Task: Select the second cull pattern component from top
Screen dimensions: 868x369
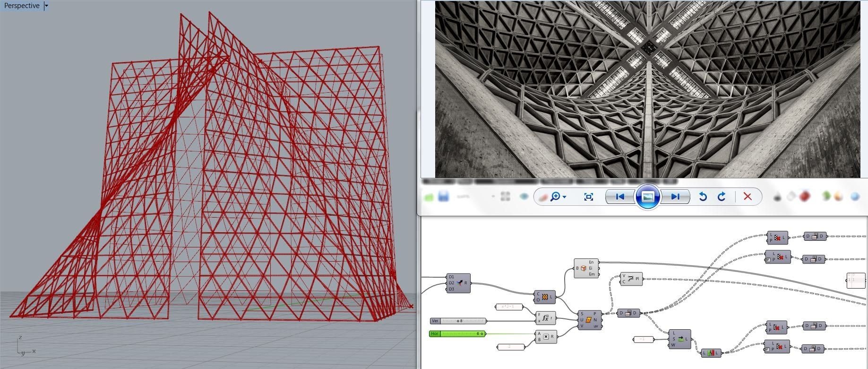Action: point(778,257)
